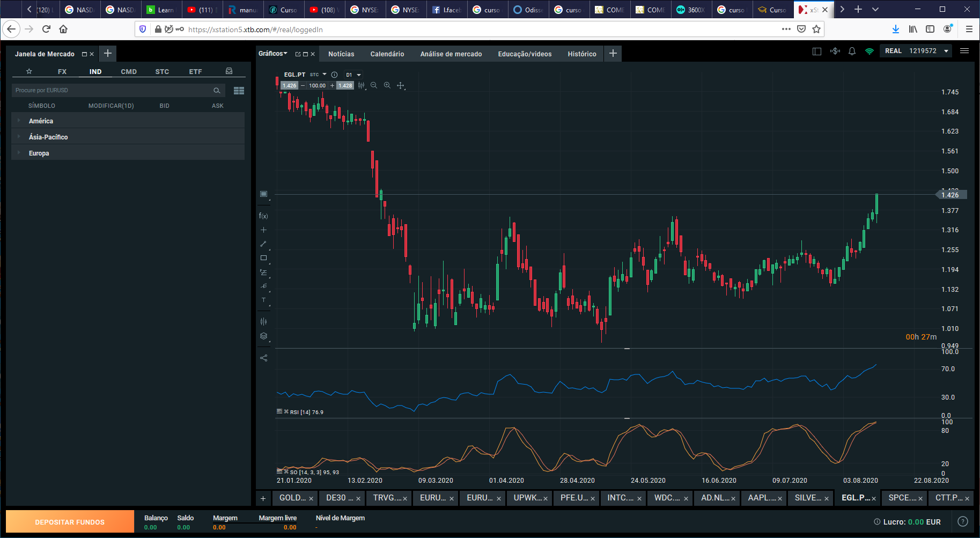Open the f(x) indicators tool
This screenshot has width=980, height=538.
click(263, 216)
